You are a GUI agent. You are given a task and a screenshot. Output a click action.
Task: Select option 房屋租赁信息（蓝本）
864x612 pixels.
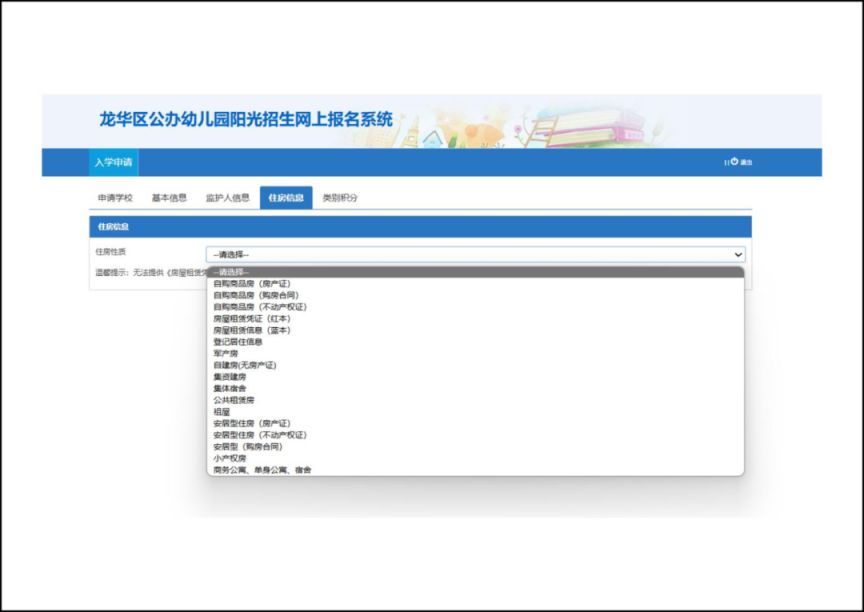pos(476,330)
